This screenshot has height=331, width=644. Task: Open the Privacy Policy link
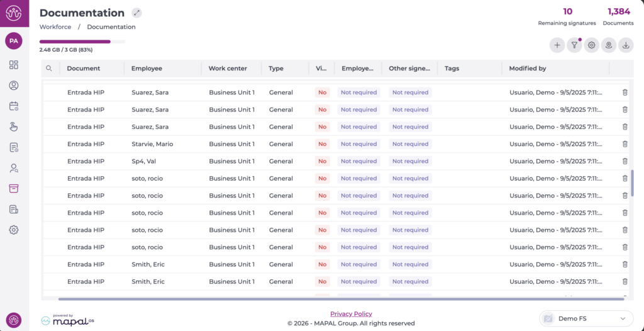coord(351,314)
